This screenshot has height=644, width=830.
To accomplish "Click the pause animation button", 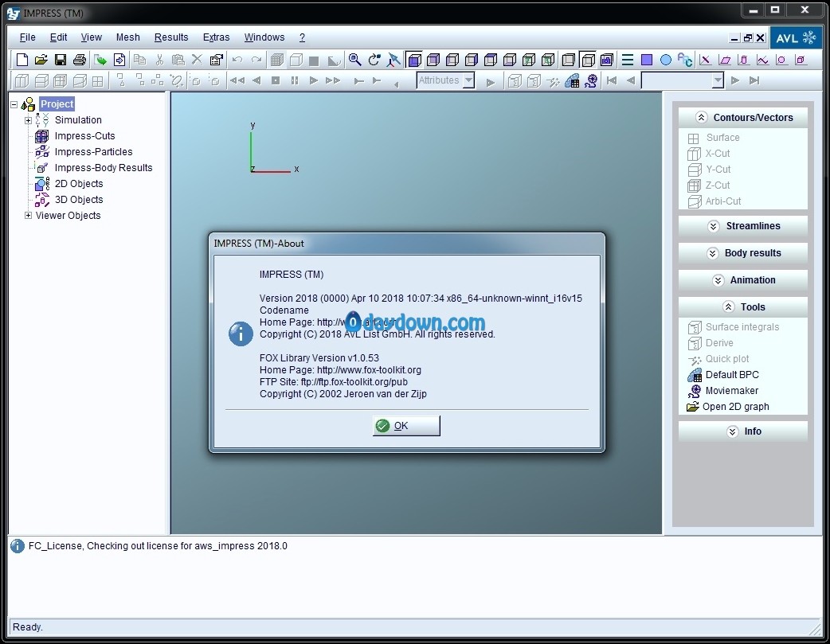I will (x=295, y=80).
